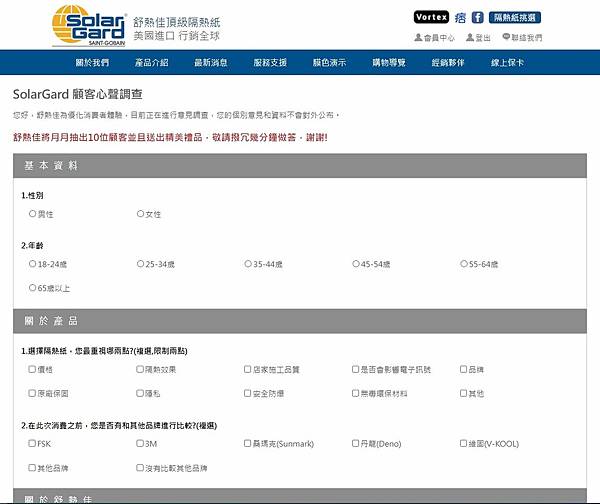Tick the 安全防爆 checkbox
Image resolution: width=600 pixels, height=504 pixels.
tap(248, 393)
